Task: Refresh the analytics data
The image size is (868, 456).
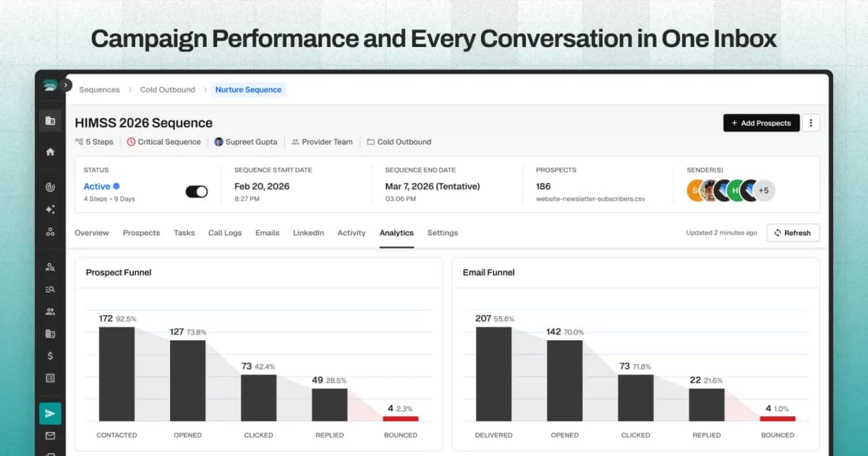Action: tap(793, 233)
